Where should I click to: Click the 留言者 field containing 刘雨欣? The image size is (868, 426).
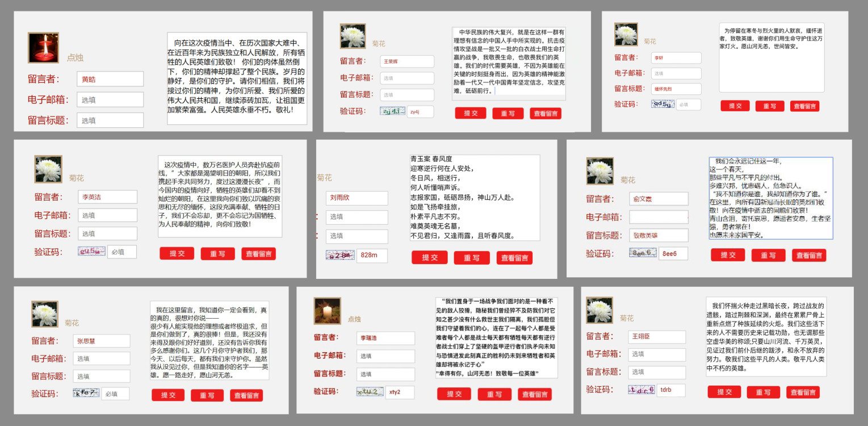[357, 198]
